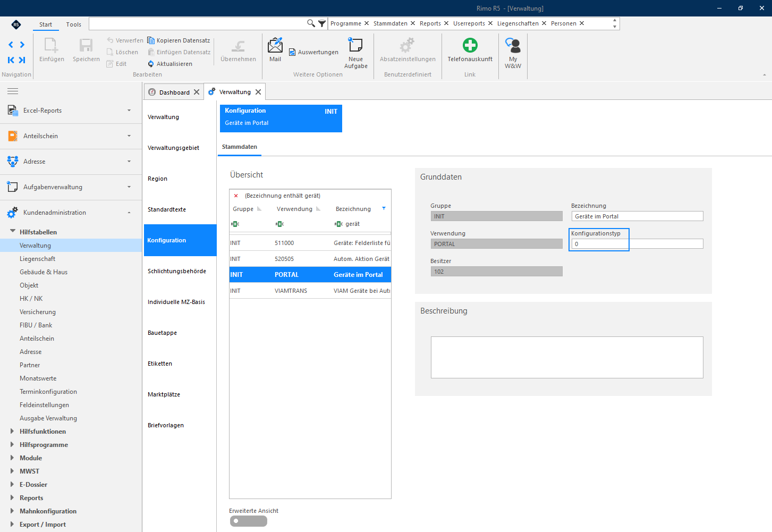Screen dimensions: 772x532
Task: Jump to the last record
Action: click(22, 60)
